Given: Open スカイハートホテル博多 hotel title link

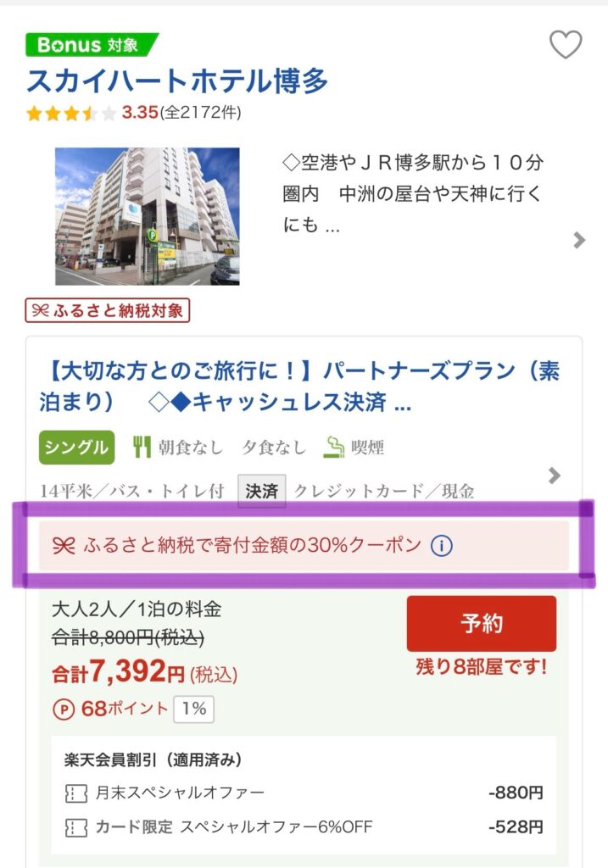Looking at the screenshot, I should coord(176,81).
